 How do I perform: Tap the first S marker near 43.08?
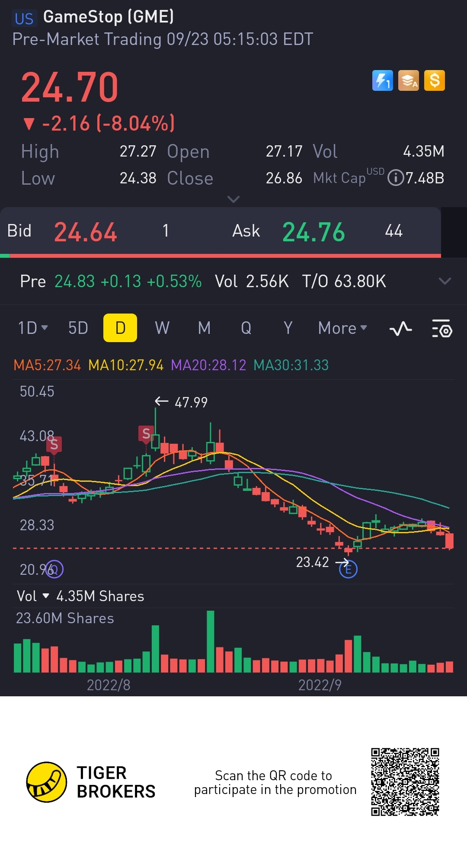[54, 445]
